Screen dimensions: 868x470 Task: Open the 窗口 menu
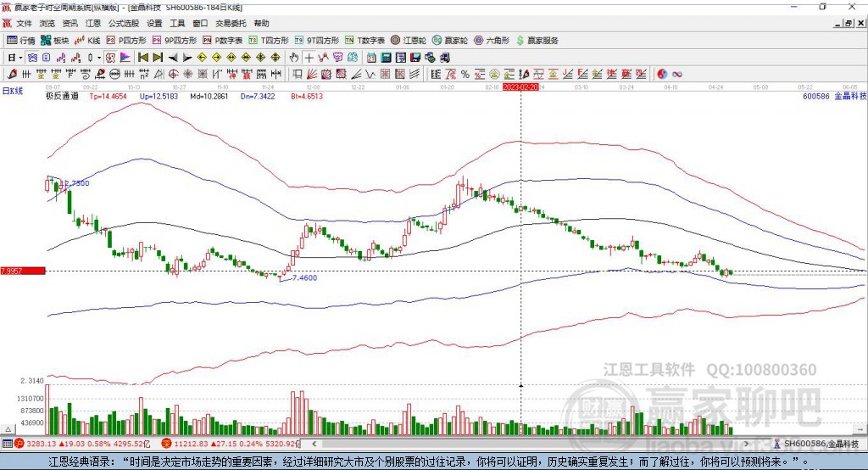200,23
